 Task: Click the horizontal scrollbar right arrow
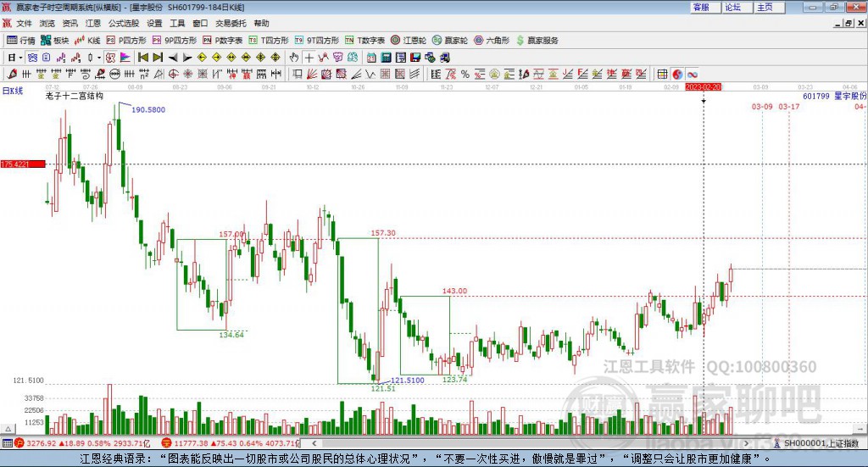click(x=746, y=443)
